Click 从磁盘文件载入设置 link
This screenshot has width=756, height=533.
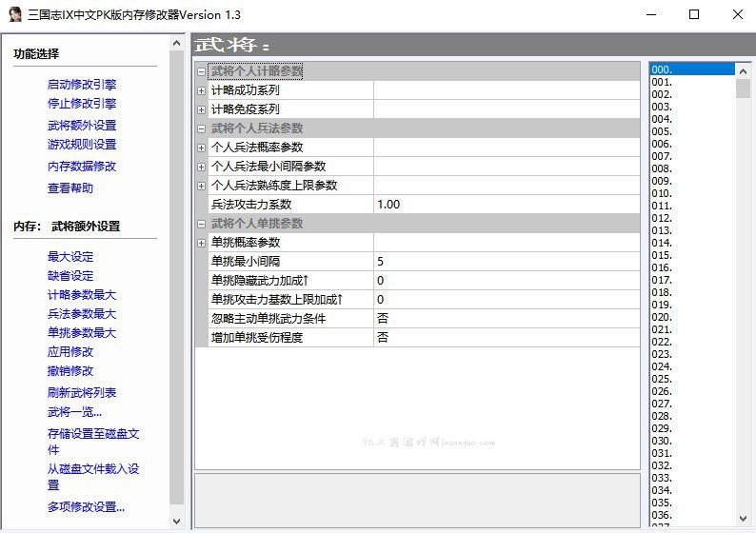[93, 476]
